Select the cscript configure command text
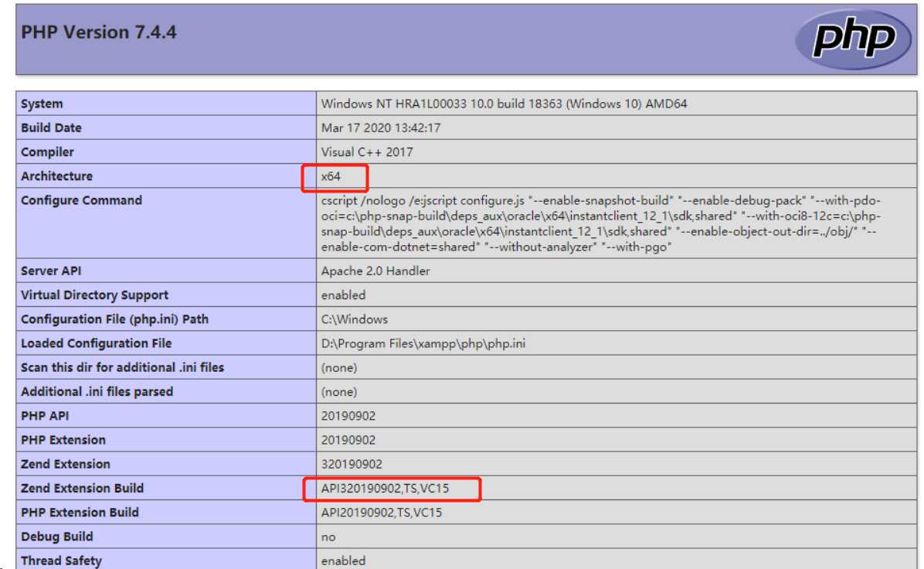Image resolution: width=924 pixels, height=569 pixels. pos(601,223)
